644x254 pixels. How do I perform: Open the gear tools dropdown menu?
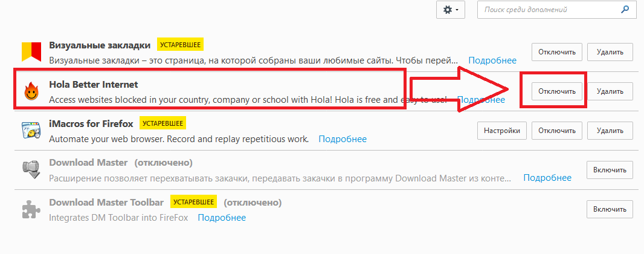[451, 10]
